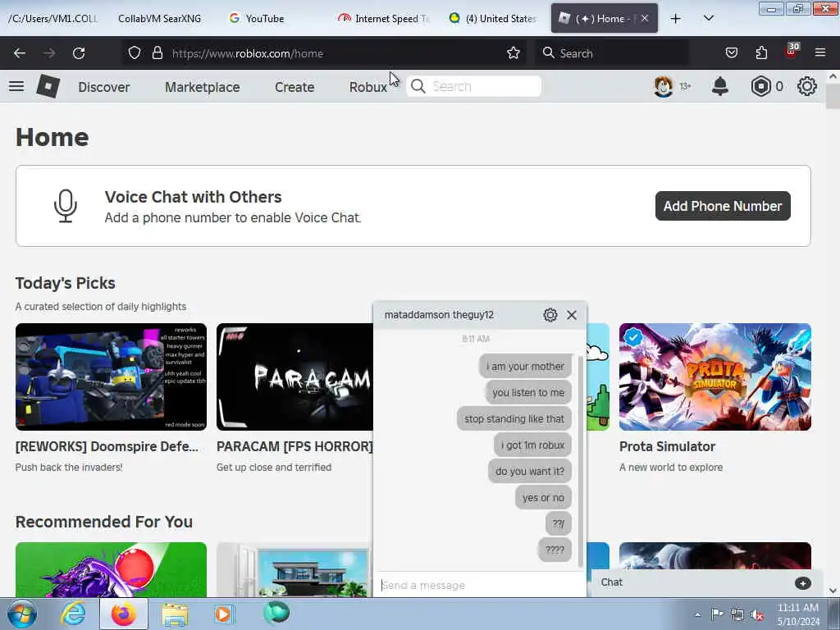The width and height of the screenshot is (840, 630).
Task: Reload the current Roblox page
Action: click(x=79, y=53)
